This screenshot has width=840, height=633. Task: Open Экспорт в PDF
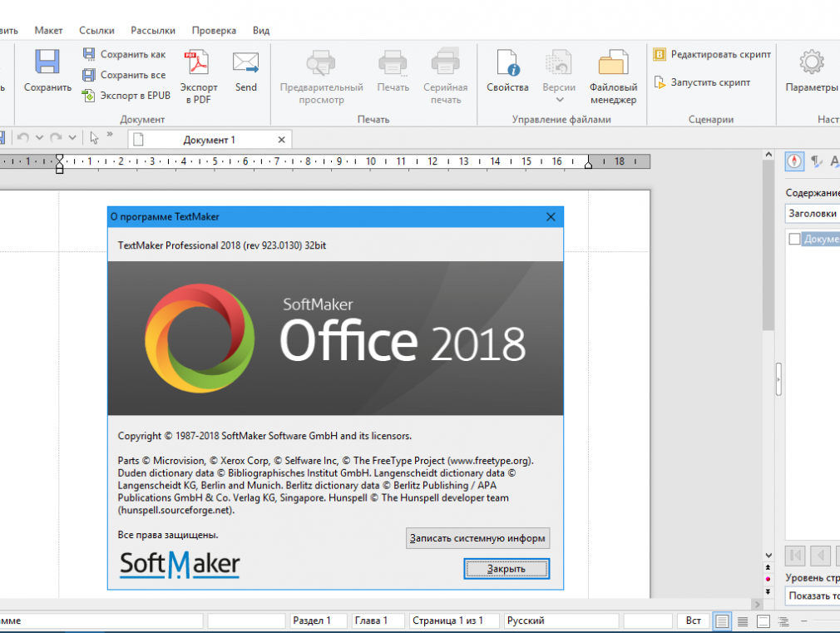pyautogui.click(x=198, y=76)
